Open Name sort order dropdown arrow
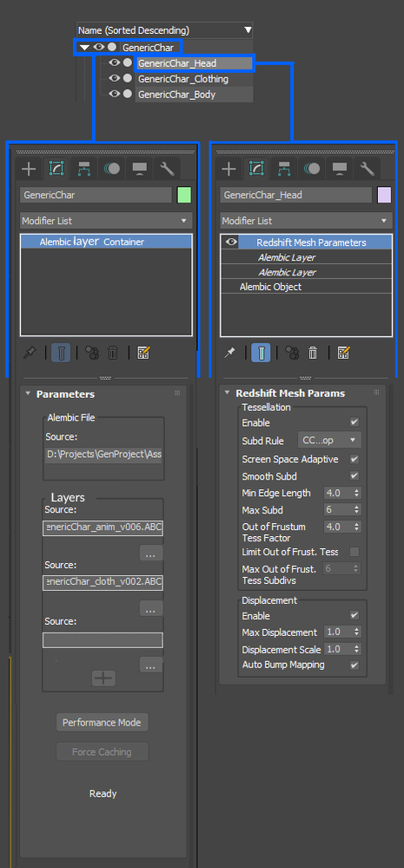 (x=248, y=30)
